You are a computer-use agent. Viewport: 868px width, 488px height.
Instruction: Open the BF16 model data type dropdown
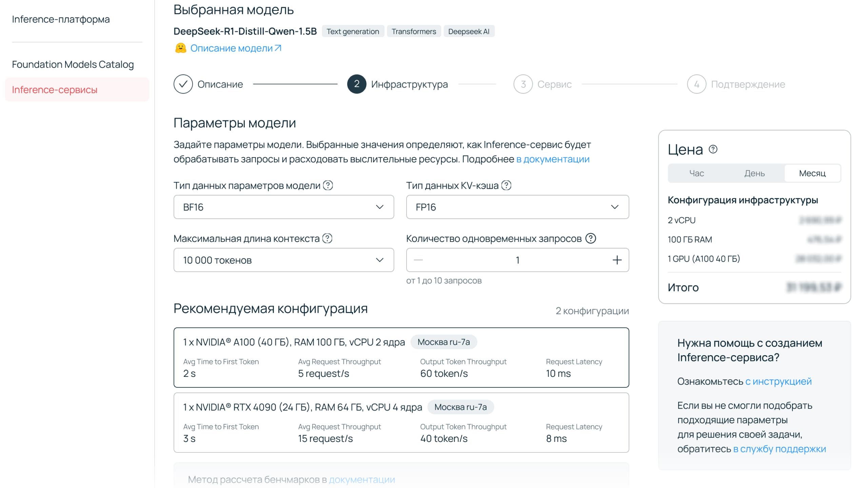pyautogui.click(x=283, y=207)
